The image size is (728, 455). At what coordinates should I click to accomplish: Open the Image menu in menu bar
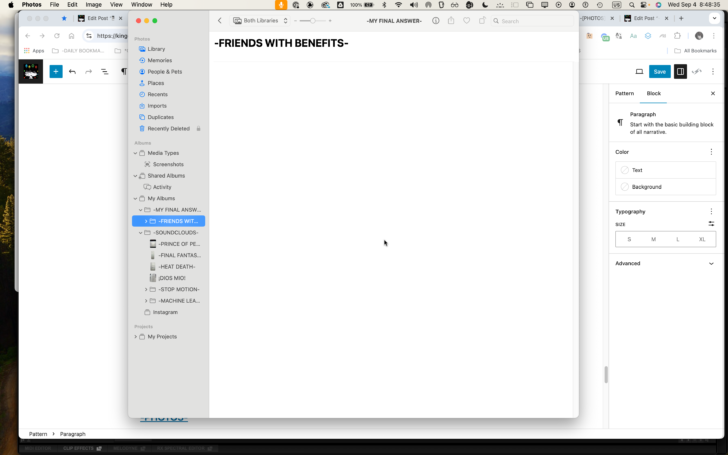coord(93,5)
